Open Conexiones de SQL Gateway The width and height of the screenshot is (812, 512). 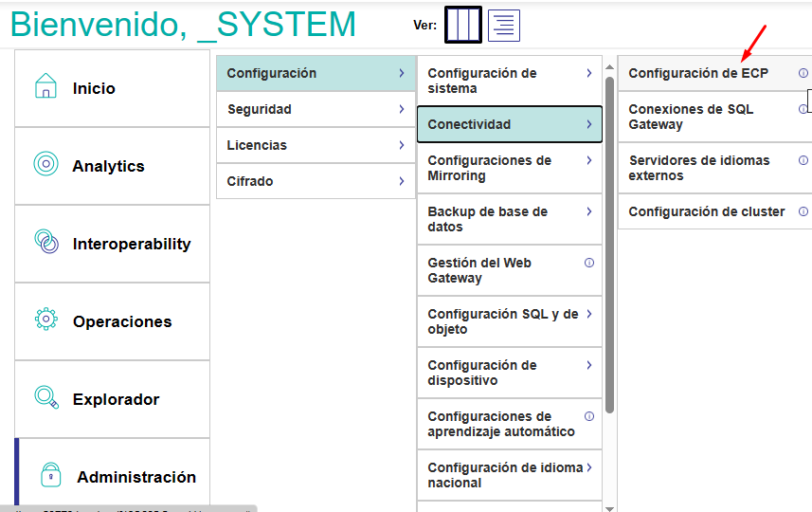pos(691,117)
